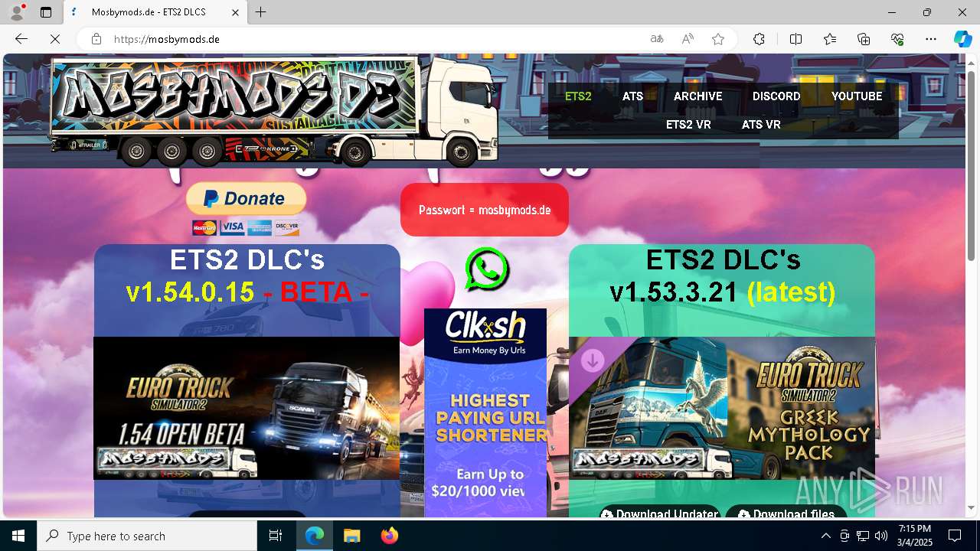Click the taskbar search box
980x551 pixels.
[147, 536]
